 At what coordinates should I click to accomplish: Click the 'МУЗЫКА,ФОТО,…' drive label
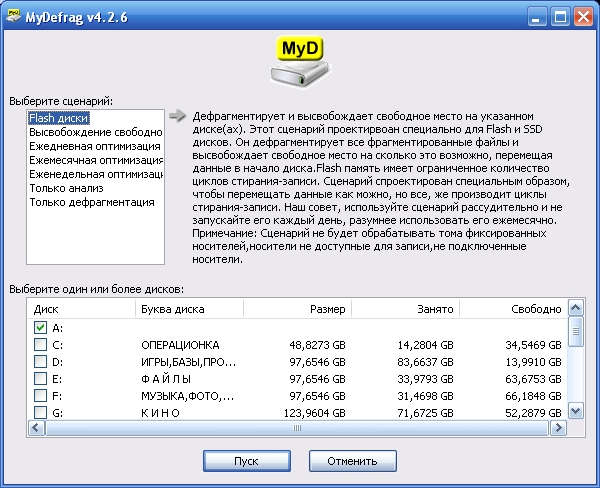(x=187, y=396)
